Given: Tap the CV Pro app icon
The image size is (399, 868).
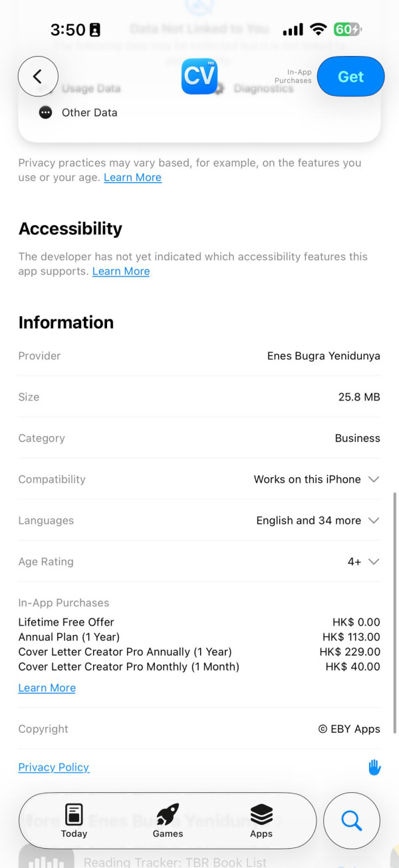Looking at the screenshot, I should pos(200,76).
